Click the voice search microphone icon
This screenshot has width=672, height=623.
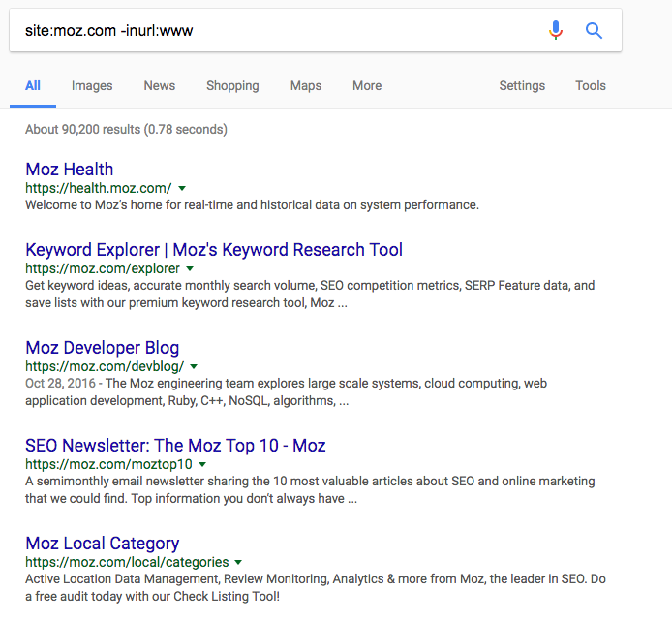click(x=556, y=30)
